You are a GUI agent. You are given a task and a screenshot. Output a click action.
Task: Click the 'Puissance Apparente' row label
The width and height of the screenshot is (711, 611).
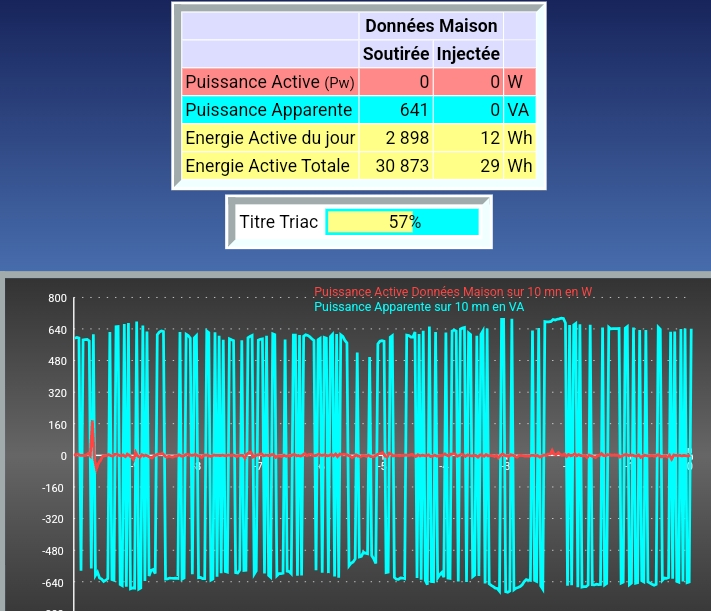[x=269, y=110]
